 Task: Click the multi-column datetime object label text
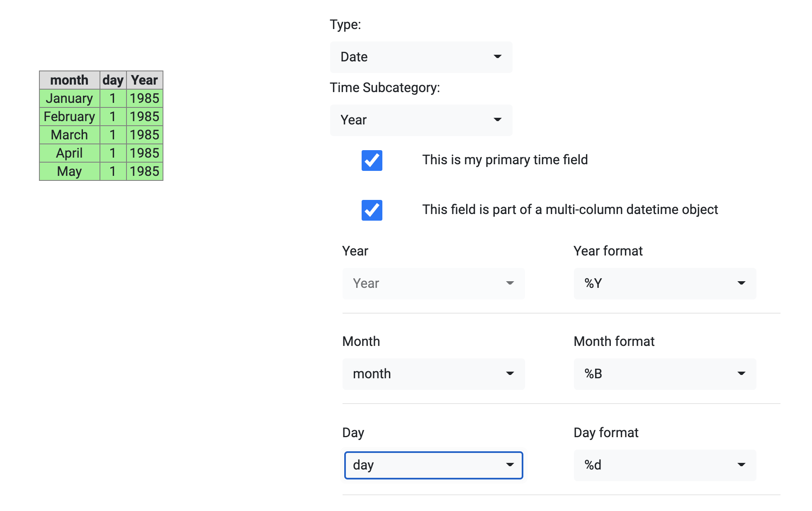coord(570,209)
